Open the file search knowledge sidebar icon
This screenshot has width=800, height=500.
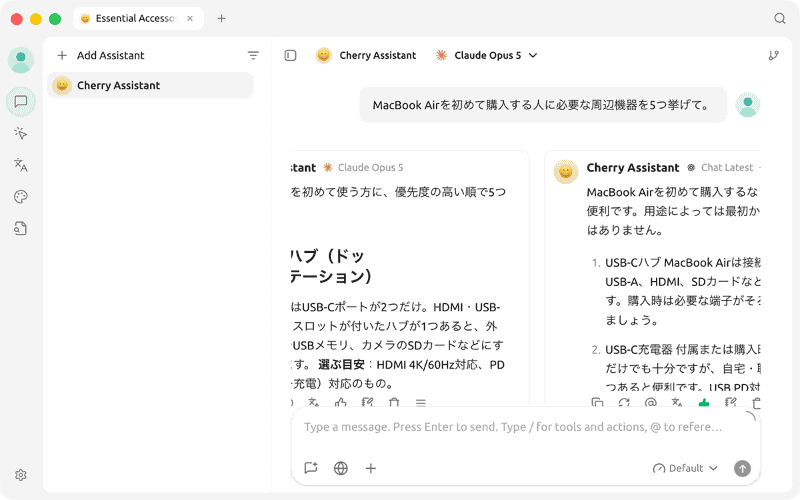point(21,229)
